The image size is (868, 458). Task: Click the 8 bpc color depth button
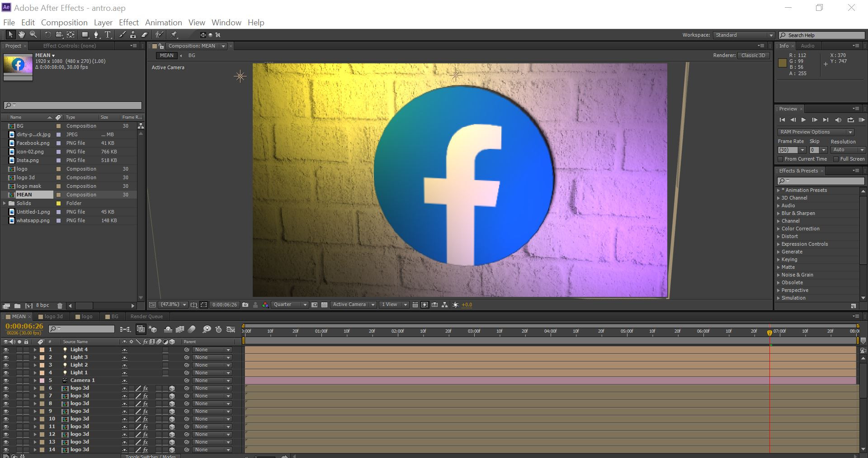pos(42,306)
